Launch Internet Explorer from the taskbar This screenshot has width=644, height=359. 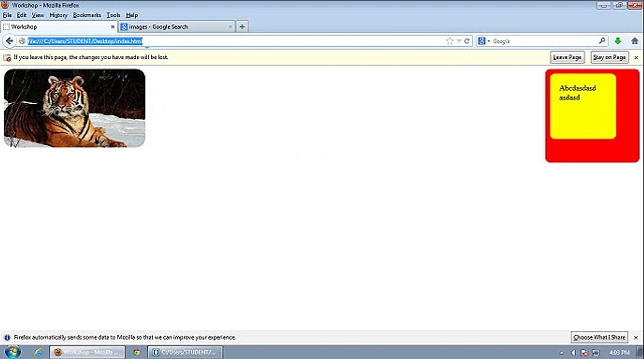(38, 352)
